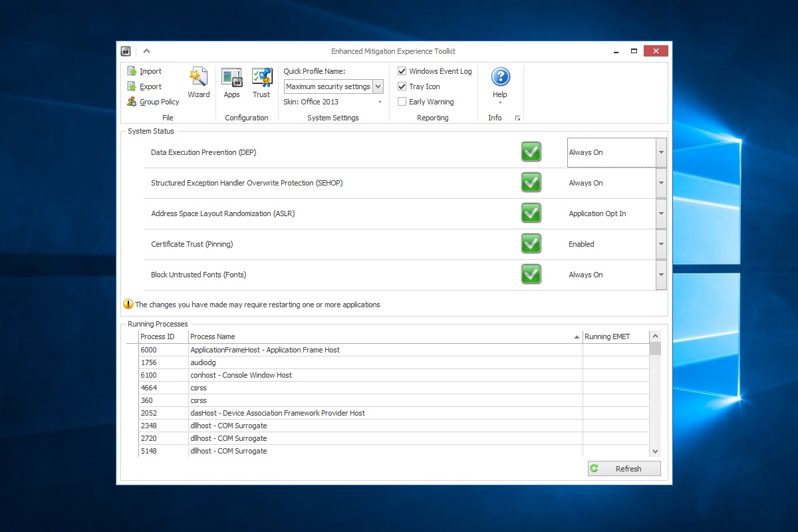Image resolution: width=798 pixels, height=532 pixels.
Task: Click the process list scroll down arrow
Action: 655,451
